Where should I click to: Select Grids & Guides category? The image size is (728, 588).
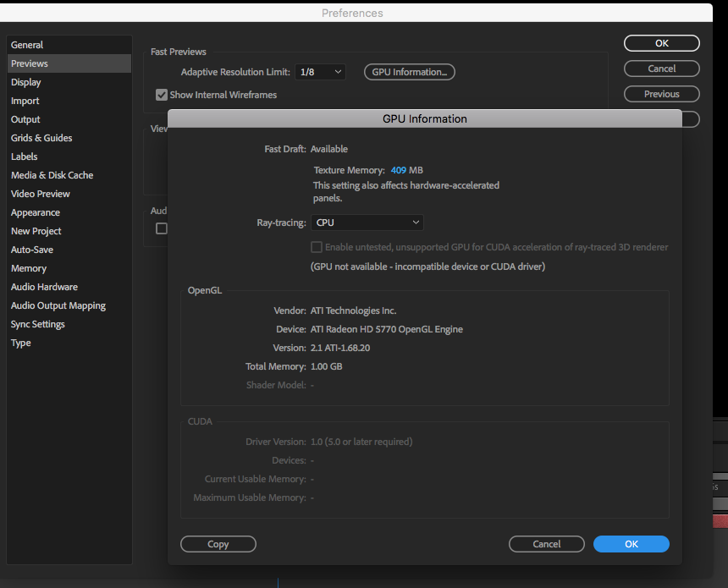69,138
